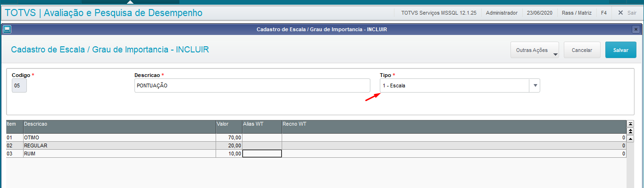
Task: Click the Cancelar button
Action: (x=582, y=50)
